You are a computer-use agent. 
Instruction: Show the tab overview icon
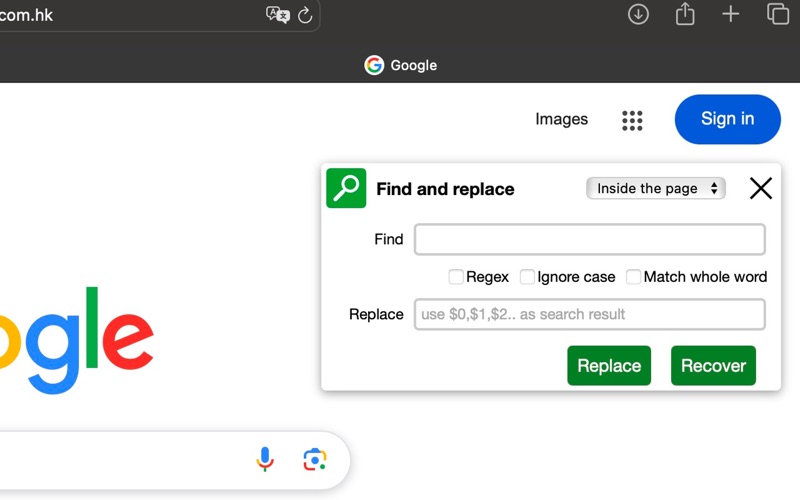[x=778, y=14]
